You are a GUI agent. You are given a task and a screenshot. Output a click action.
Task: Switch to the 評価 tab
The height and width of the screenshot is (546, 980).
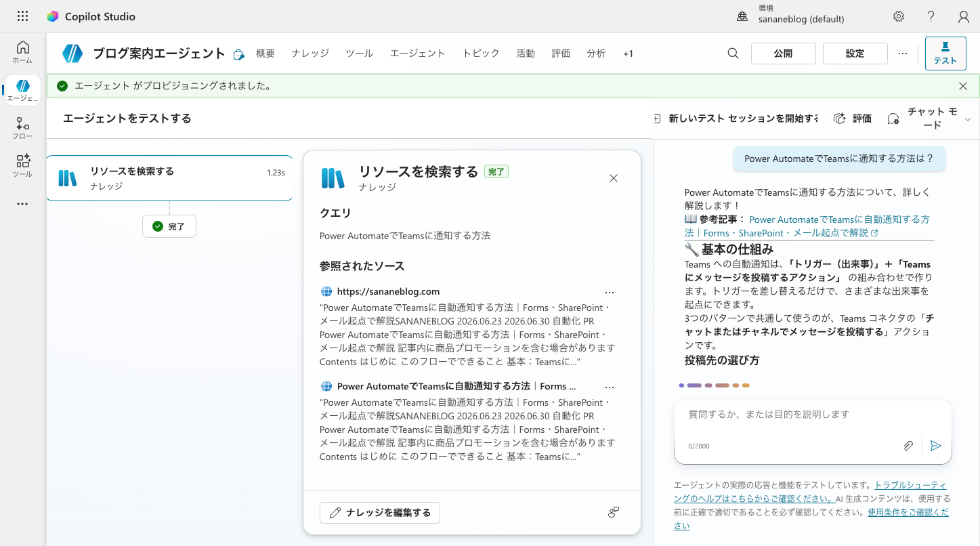[561, 54]
